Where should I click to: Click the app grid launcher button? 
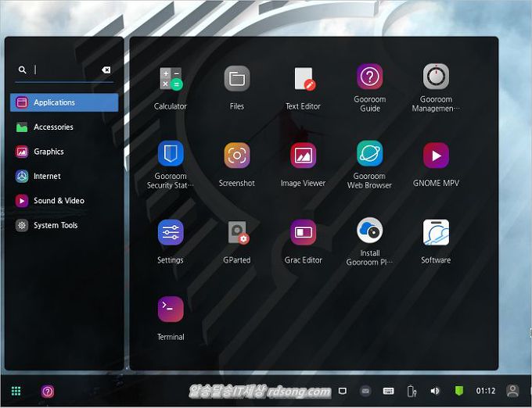coord(16,391)
